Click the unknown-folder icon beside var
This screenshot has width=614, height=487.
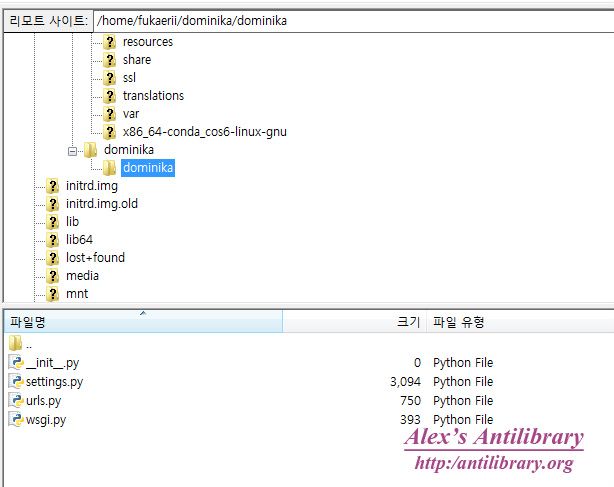point(110,114)
